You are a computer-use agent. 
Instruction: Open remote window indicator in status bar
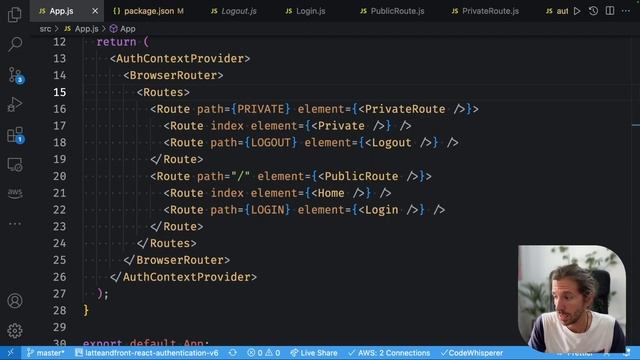pyautogui.click(x=11, y=353)
